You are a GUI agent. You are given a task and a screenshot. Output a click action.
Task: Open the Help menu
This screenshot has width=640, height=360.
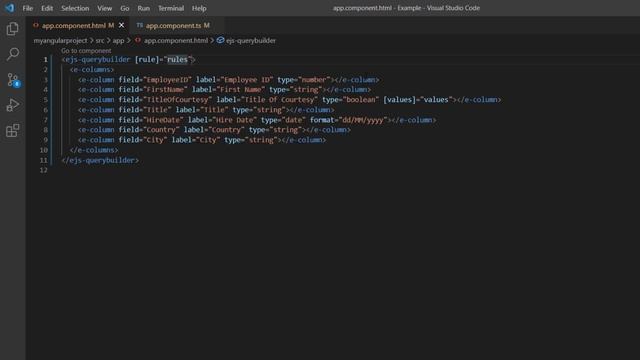pos(199,8)
